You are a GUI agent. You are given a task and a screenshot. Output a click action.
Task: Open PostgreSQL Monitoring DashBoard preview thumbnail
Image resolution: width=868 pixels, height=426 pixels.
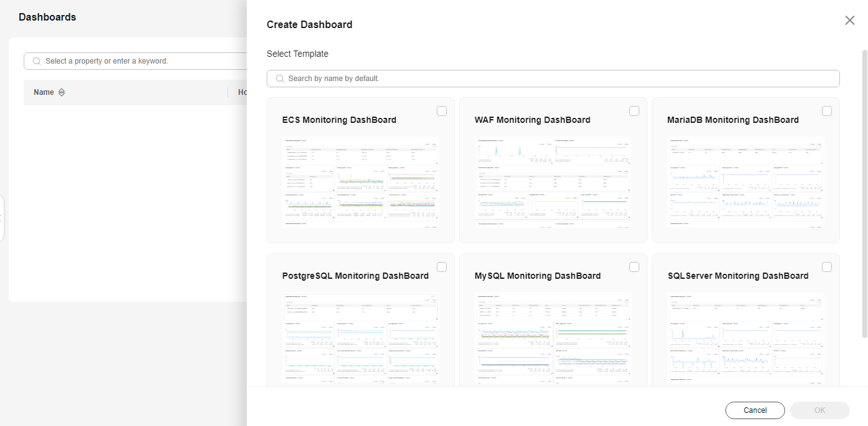pyautogui.click(x=361, y=339)
